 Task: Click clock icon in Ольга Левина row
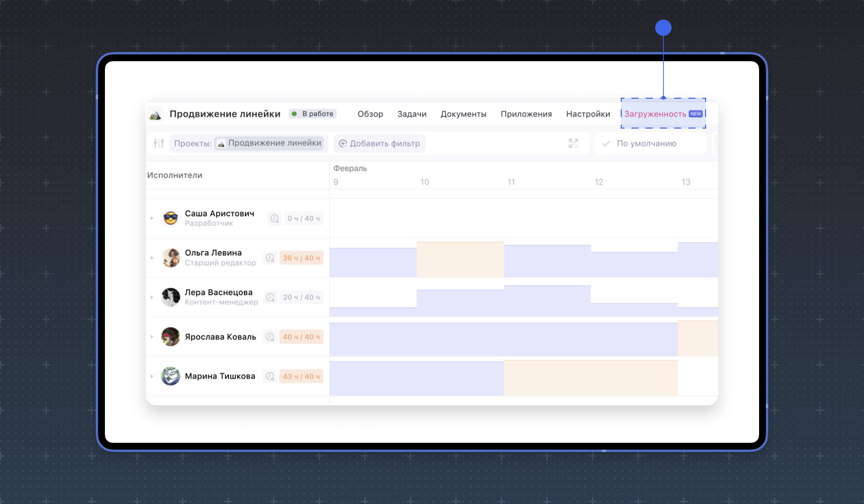click(x=270, y=258)
